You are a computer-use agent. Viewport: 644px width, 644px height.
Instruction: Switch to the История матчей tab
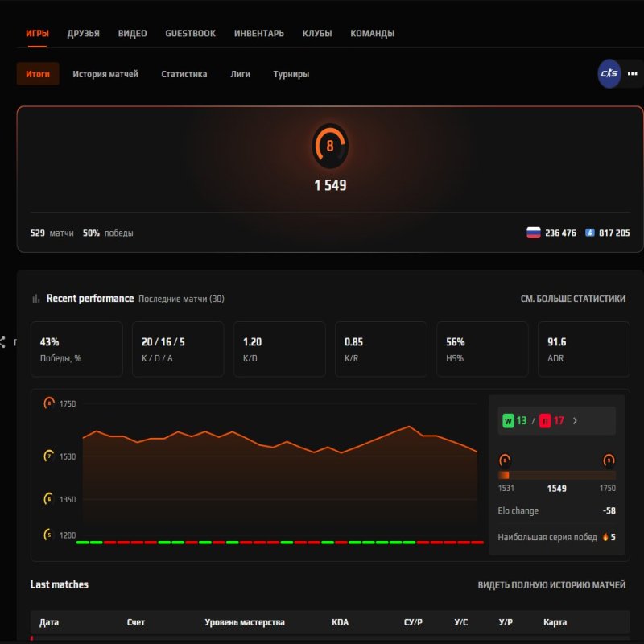[x=107, y=74]
